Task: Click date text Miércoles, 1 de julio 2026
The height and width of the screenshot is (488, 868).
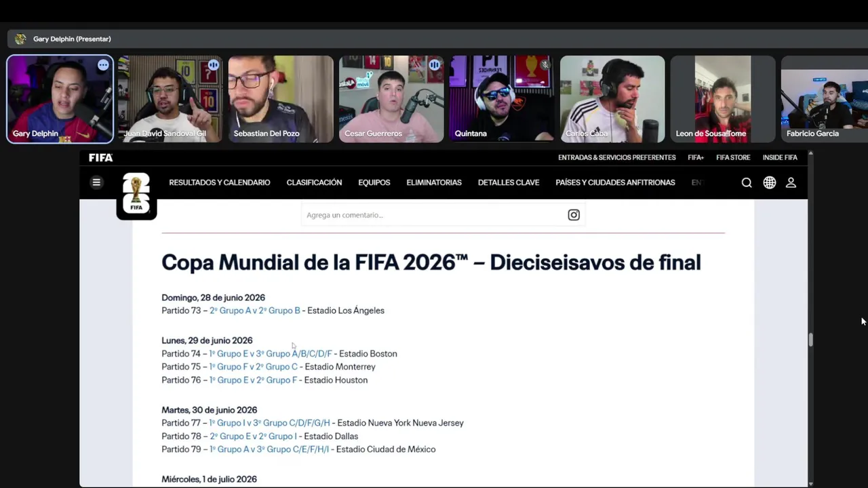Action: pyautogui.click(x=209, y=479)
